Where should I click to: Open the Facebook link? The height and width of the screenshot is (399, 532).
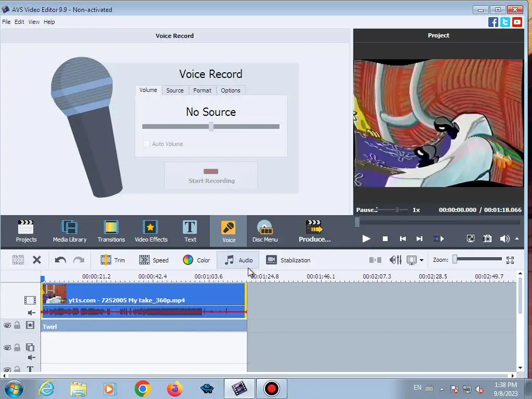coord(493,22)
